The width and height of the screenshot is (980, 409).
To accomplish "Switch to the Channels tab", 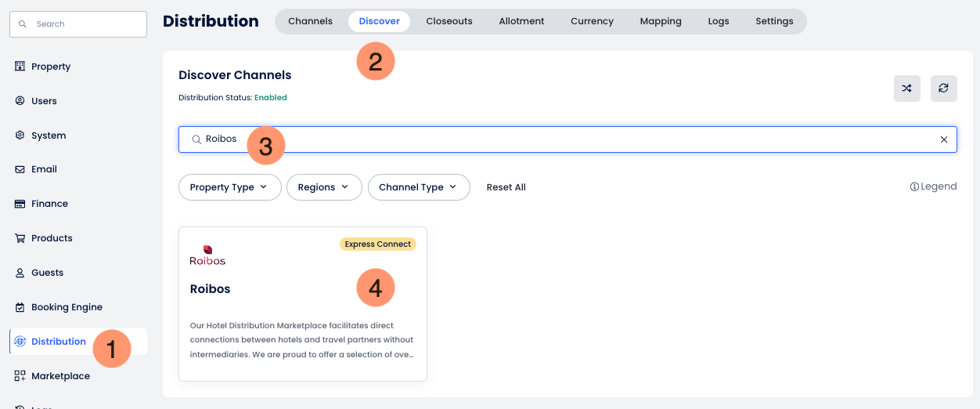I will click(310, 21).
